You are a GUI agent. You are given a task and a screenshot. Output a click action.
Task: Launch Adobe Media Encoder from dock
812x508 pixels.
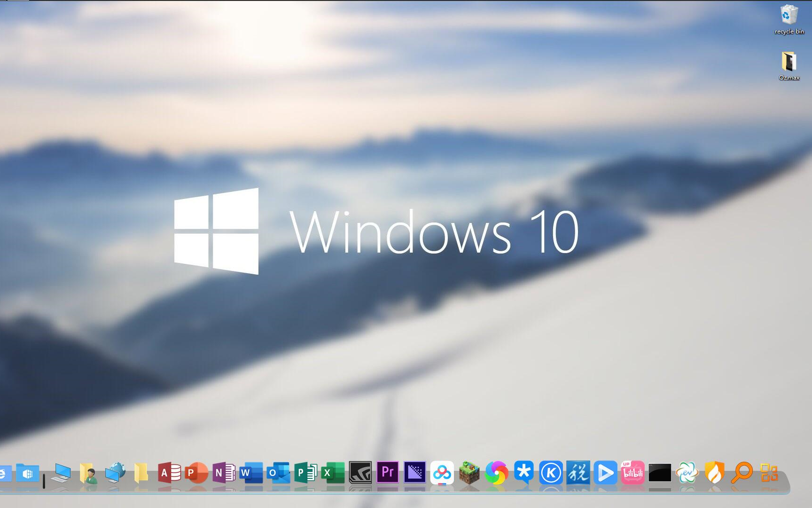pos(415,472)
